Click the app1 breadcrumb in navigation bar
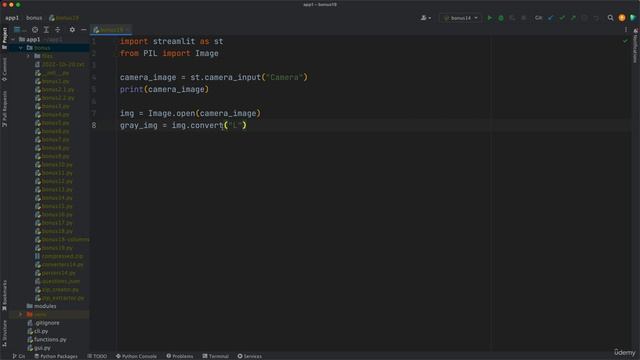Viewport: 640px width, 360px height. (12, 18)
